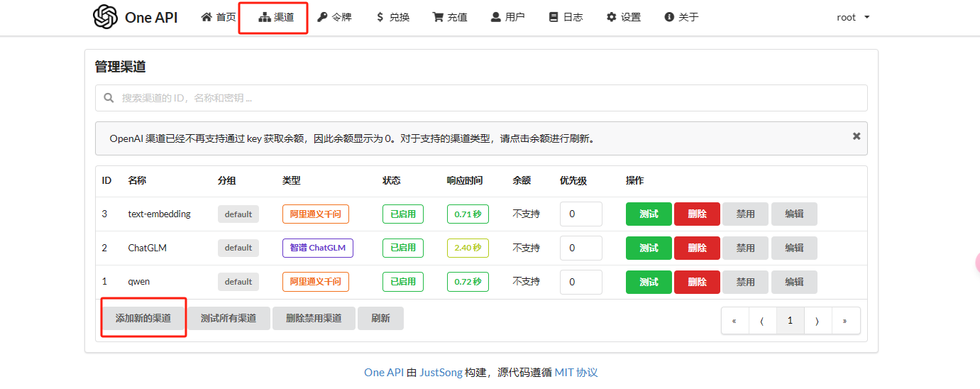
Task: Disable the qwen channel
Action: coord(745,282)
